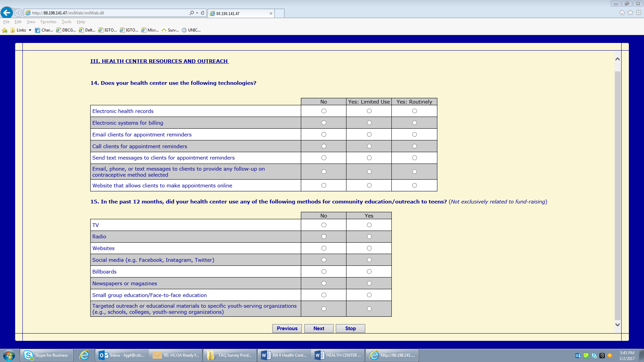Click the Previous button
The image size is (644, 362).
[287, 328]
